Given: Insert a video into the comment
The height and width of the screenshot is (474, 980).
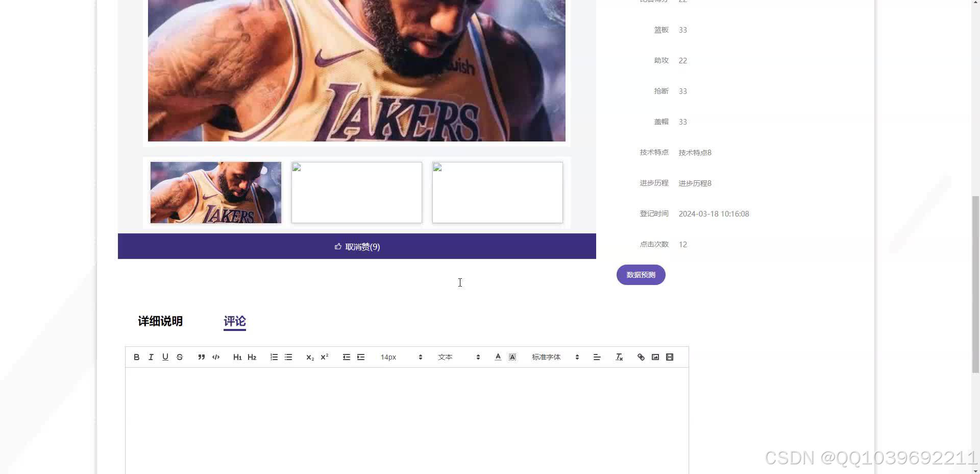Looking at the screenshot, I should 670,357.
